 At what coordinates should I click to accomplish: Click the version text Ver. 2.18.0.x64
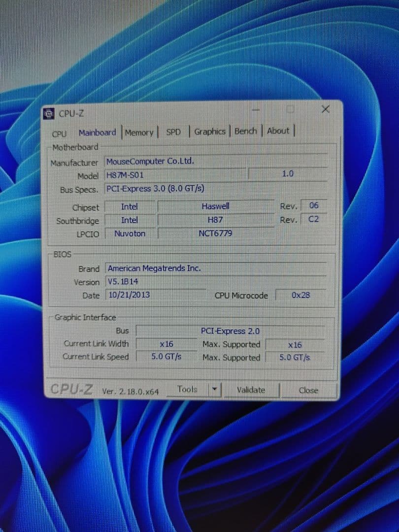[130, 391]
